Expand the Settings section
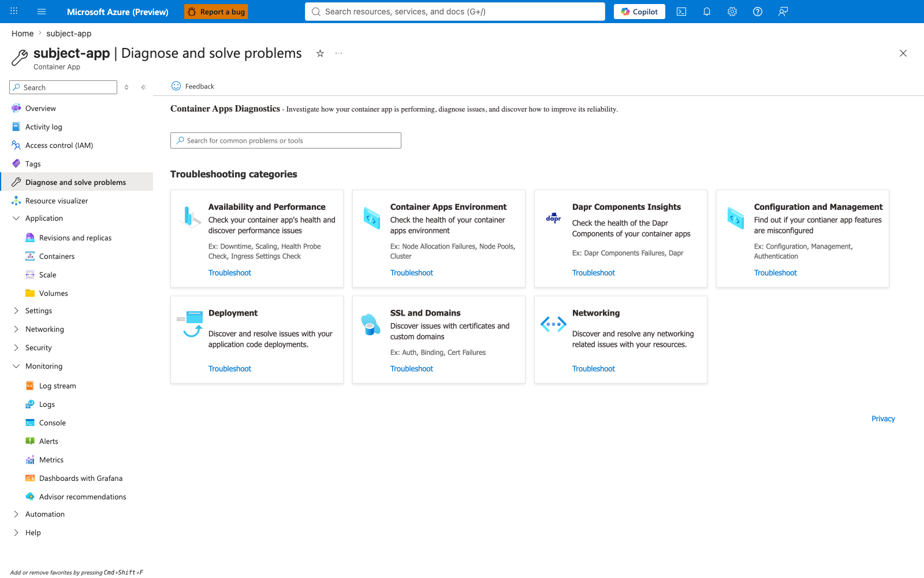 pyautogui.click(x=16, y=311)
